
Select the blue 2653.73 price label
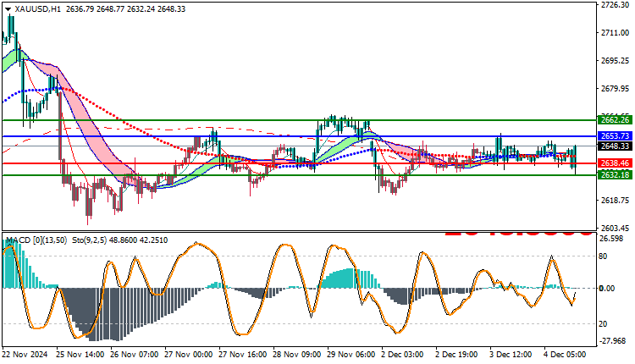pyautogui.click(x=615, y=136)
